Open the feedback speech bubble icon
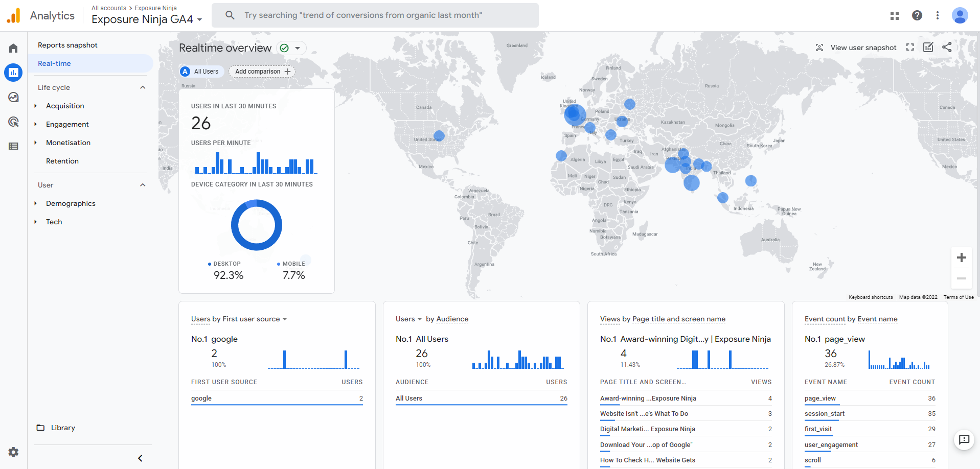The image size is (980, 469). coord(964,439)
